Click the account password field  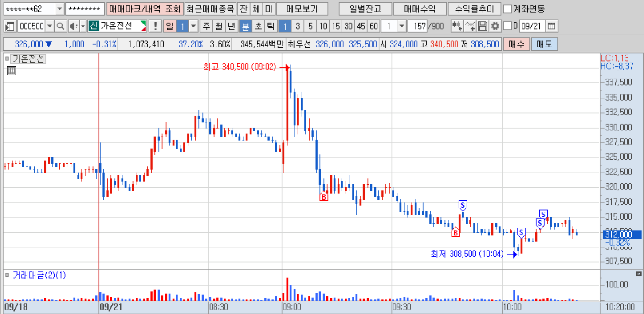85,9
